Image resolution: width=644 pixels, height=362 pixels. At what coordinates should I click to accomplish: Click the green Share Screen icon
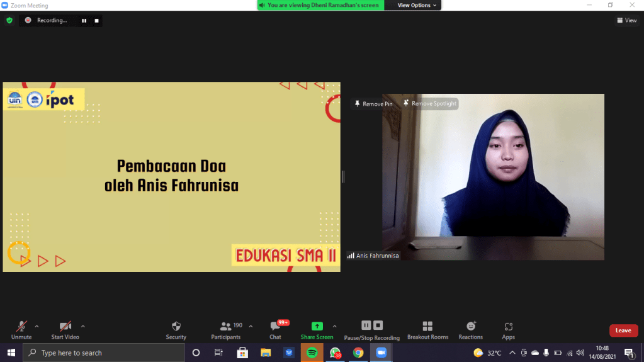tap(317, 326)
